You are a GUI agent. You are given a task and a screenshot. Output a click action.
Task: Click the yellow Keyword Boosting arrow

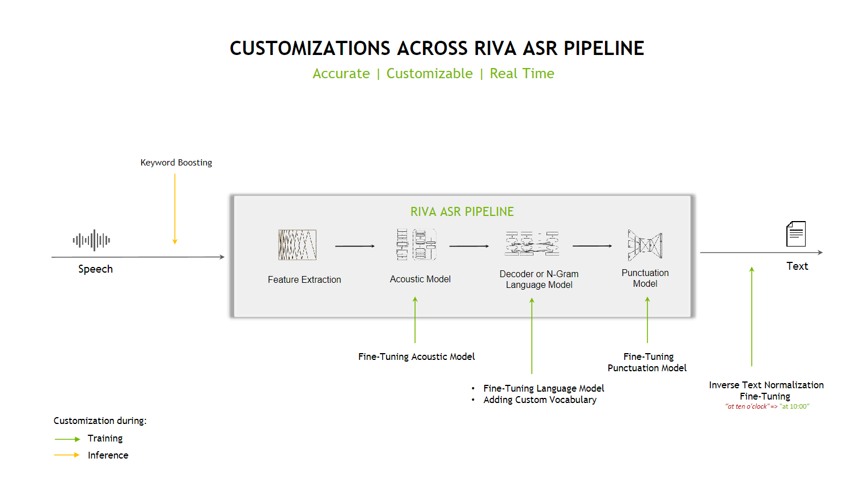(175, 209)
